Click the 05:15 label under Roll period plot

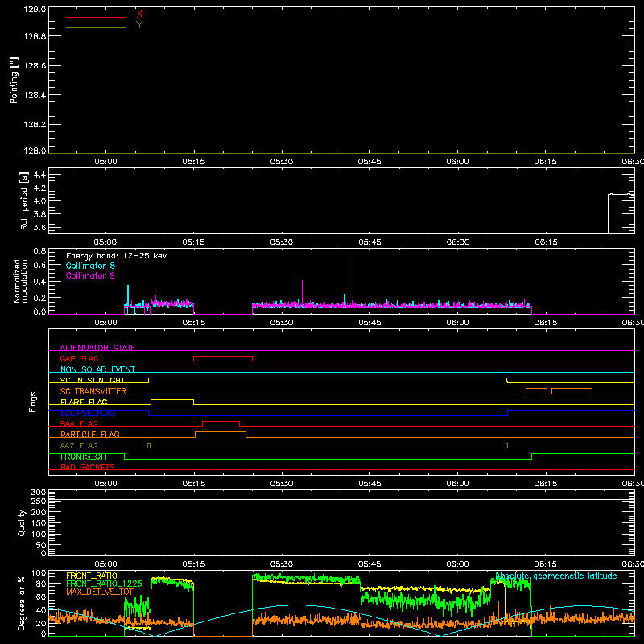(x=193, y=242)
